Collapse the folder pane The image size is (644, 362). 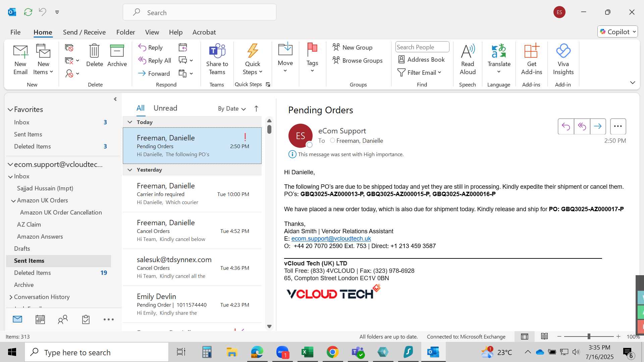point(115,99)
